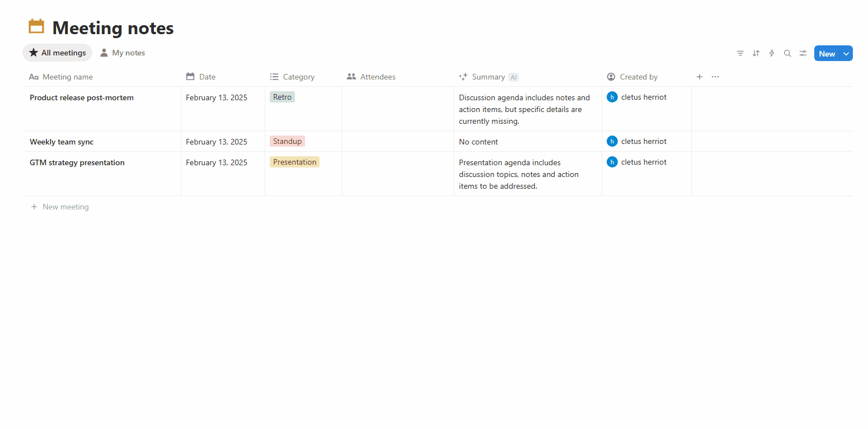Open Product release post-mortem meeting
Screen dimensions: 868x429
(x=82, y=97)
